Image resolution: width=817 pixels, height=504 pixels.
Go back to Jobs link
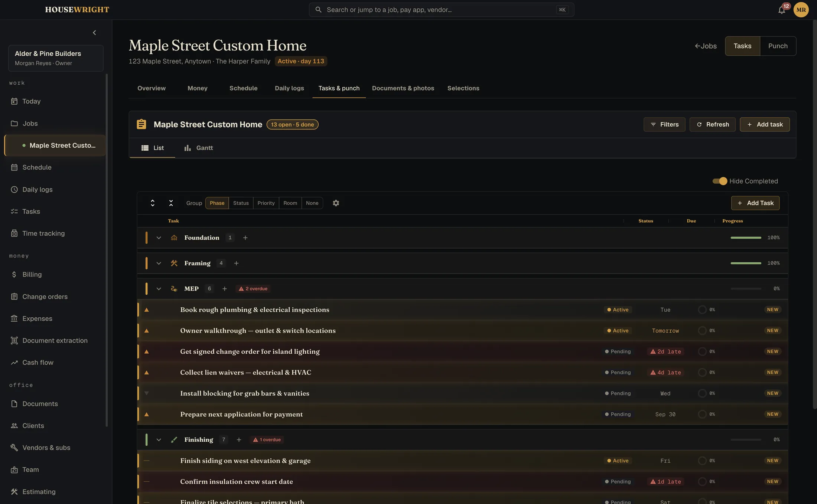706,46
